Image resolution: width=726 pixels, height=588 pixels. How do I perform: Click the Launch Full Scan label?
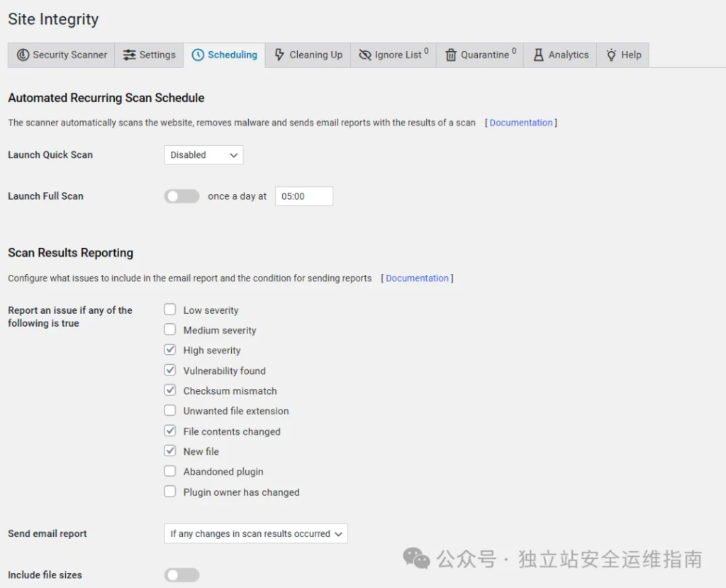click(x=45, y=196)
